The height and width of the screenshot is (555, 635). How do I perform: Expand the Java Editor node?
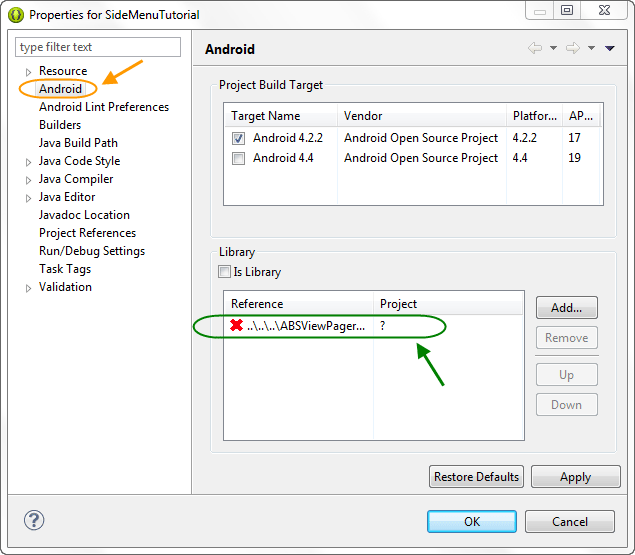pyautogui.click(x=28, y=198)
